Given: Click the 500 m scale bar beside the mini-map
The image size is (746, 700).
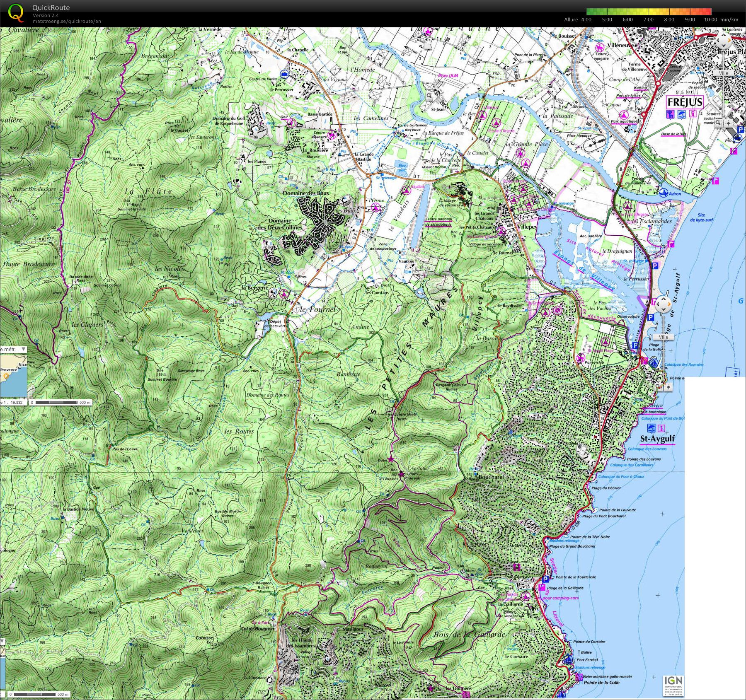Looking at the screenshot, I should tap(61, 402).
